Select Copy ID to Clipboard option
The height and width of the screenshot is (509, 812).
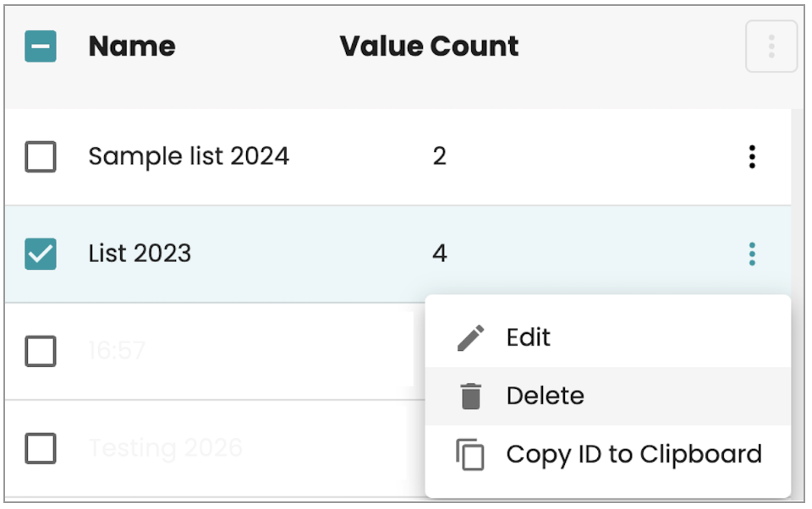point(634,454)
